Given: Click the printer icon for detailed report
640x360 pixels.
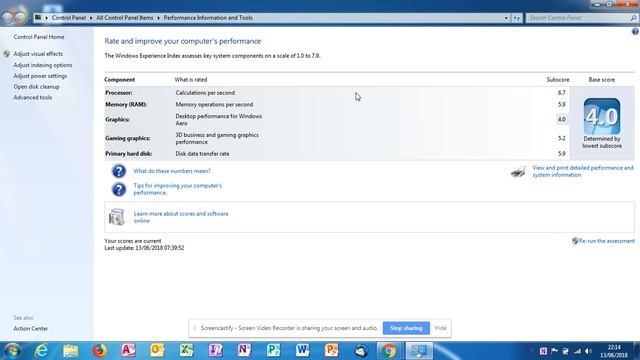Looking at the screenshot, I should click(x=518, y=172).
